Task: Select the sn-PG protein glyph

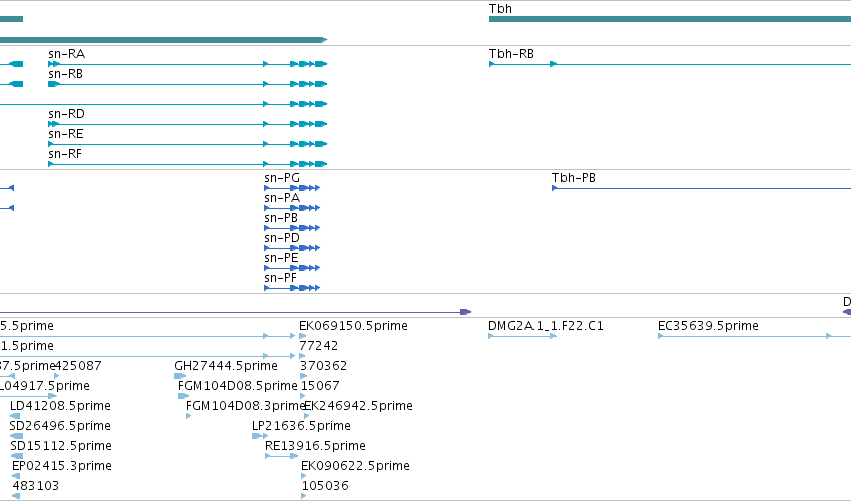Action: tap(292, 188)
